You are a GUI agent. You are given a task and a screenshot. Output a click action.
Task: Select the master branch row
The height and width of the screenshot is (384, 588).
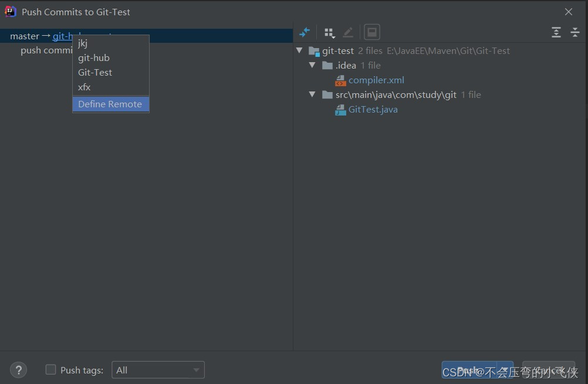146,36
